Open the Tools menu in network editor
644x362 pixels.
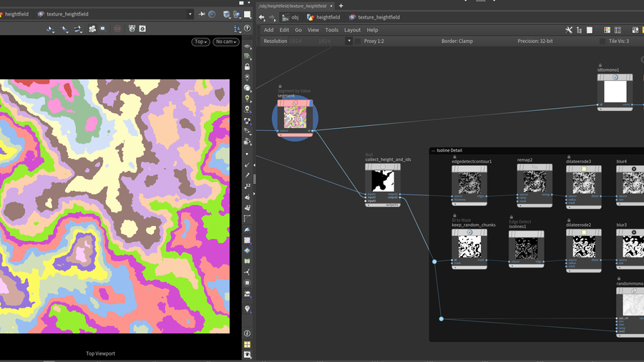point(331,30)
